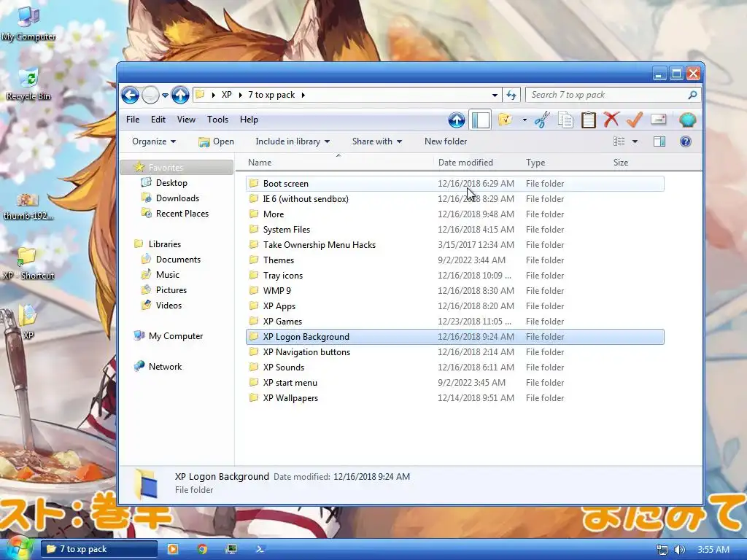Open the Organize dropdown menu
Image resolution: width=747 pixels, height=560 pixels.
click(154, 141)
